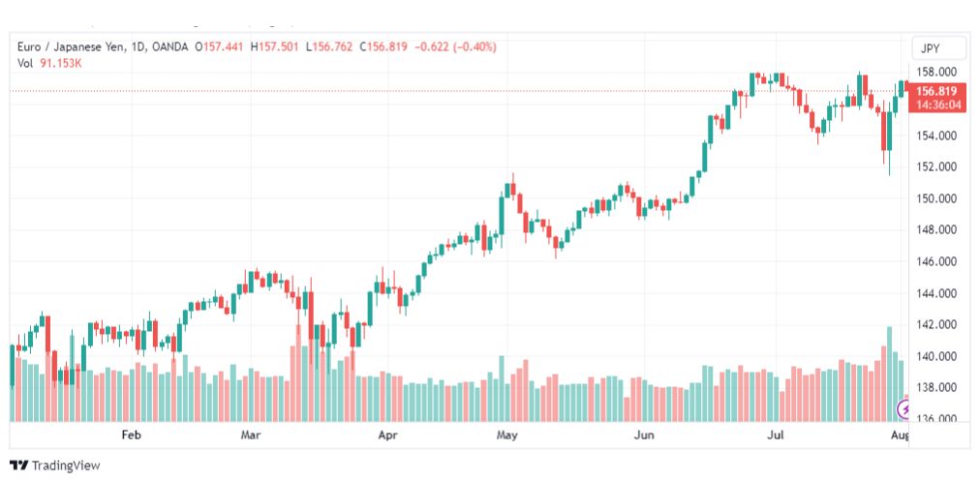Open the JPY currency selector
This screenshot has height=482, width=980.
coord(930,48)
